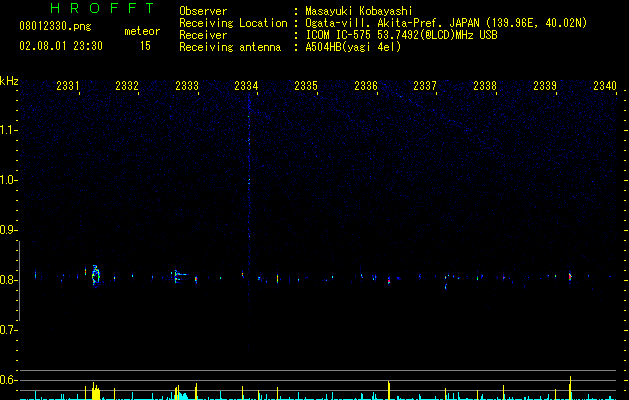Screen dimensions: 629x400
Task: Click the 0.7 kHz axis label
Action: tap(8, 330)
